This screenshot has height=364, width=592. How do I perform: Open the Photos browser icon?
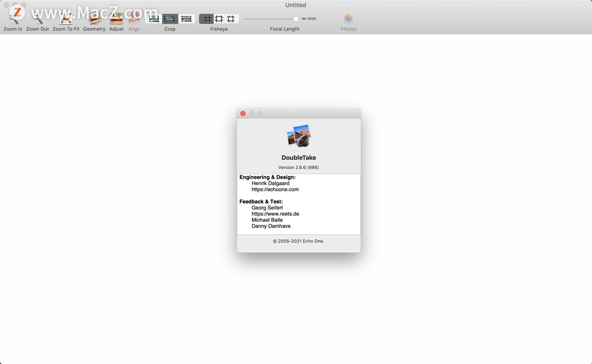pos(349,18)
